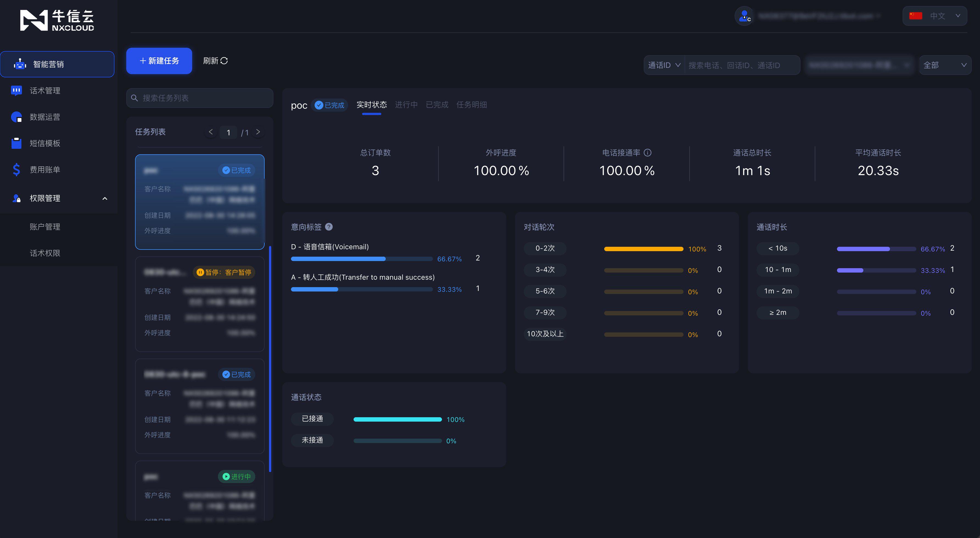Click the 权限管理 user lock icon

tap(16, 198)
